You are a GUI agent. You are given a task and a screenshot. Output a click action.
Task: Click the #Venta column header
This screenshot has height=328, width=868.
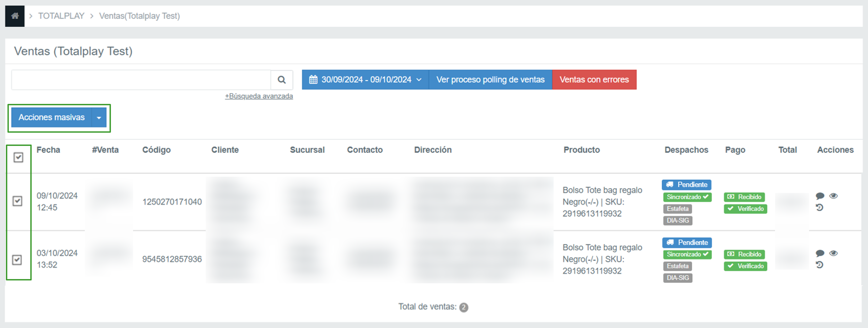105,150
